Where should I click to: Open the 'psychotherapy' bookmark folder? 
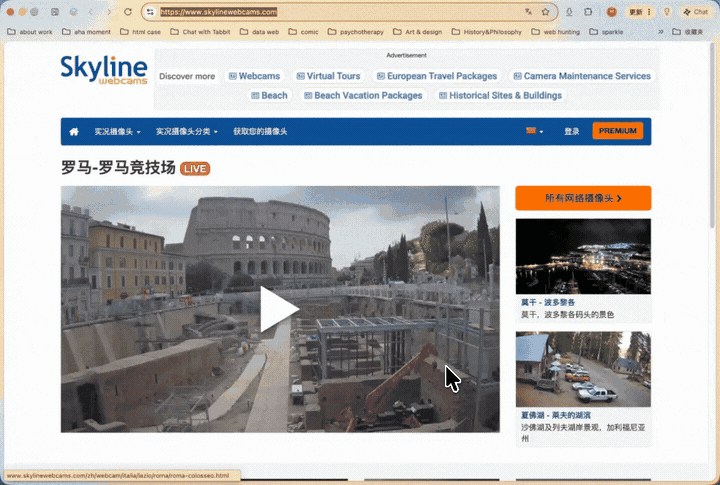point(356,32)
